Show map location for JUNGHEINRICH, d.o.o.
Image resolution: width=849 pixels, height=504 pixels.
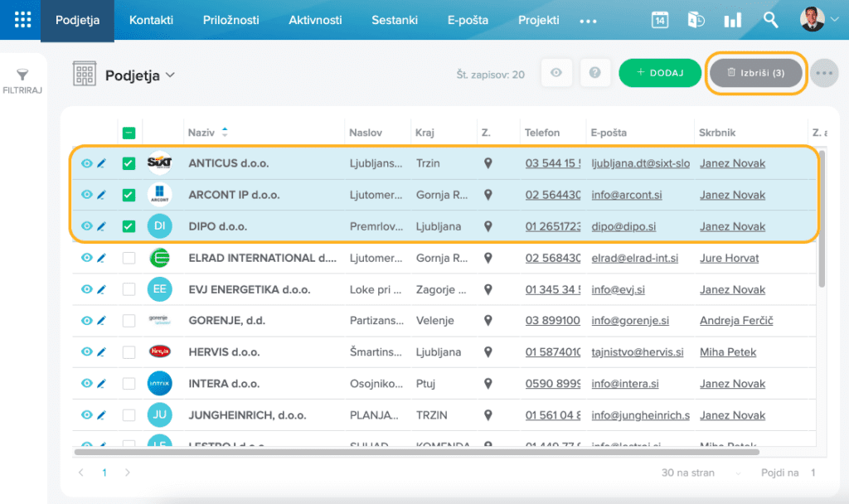point(488,415)
